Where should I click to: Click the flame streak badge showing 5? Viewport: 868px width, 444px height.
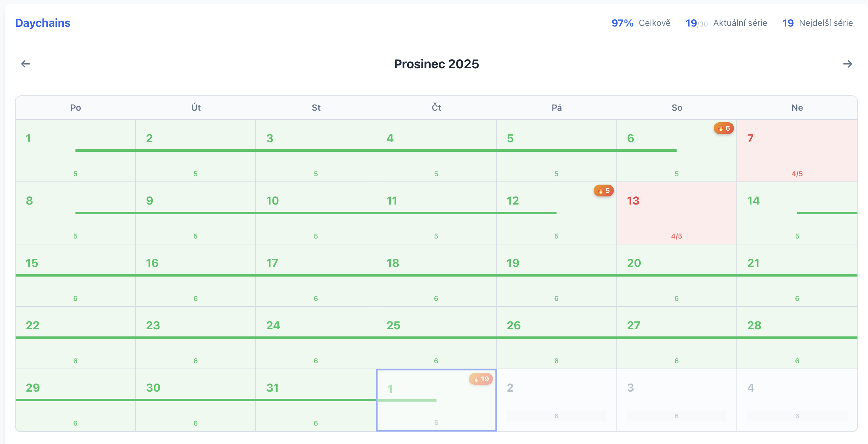(604, 191)
